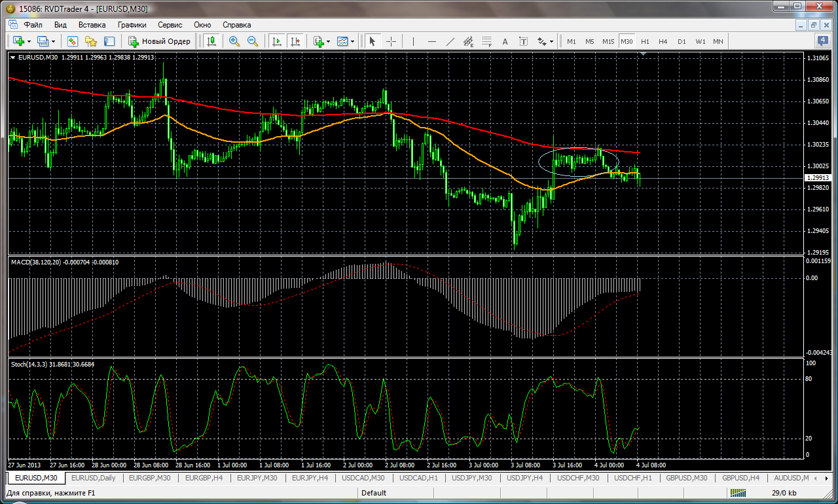This screenshot has width=838, height=504.
Task: Toggle the Auto Scroll button
Action: coord(276,41)
